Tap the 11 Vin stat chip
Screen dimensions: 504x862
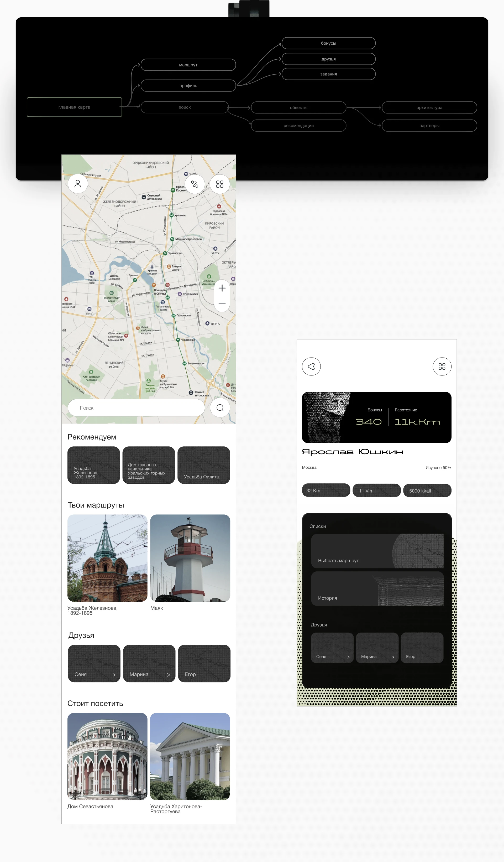(376, 491)
